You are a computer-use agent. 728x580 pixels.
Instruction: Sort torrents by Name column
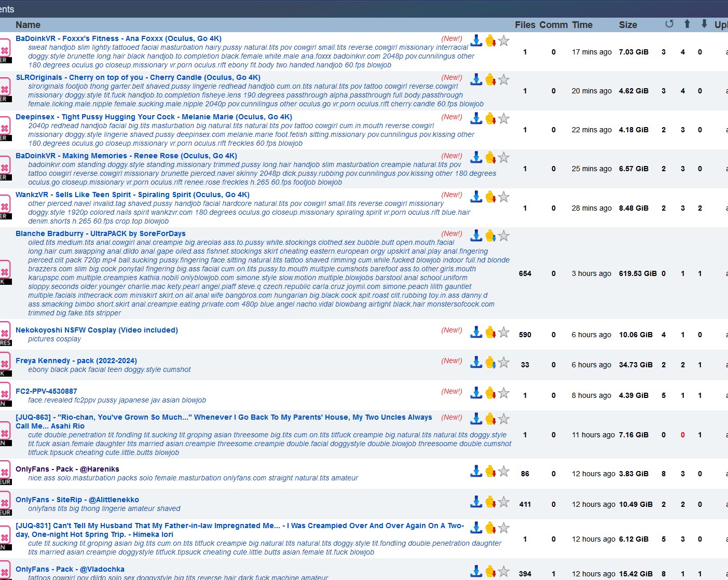(28, 25)
